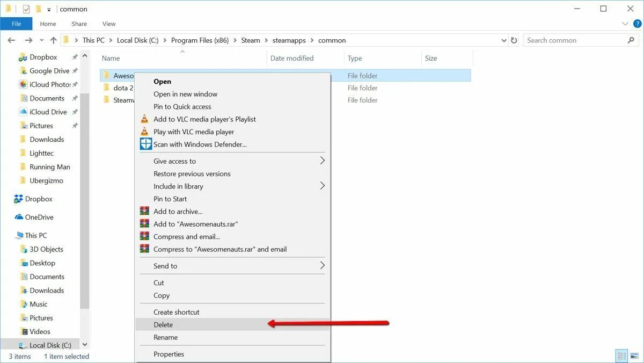This screenshot has height=363, width=644.
Task: Select the dota 2 folder icon
Action: (106, 88)
